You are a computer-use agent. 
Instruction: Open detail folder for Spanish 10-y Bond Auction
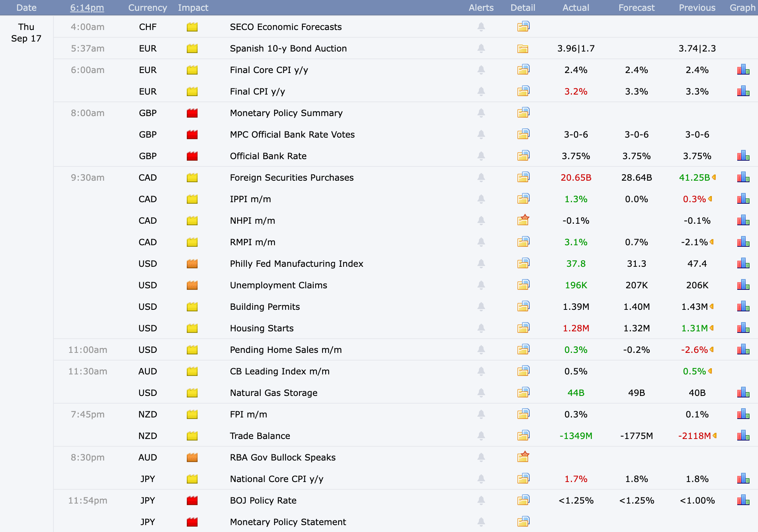(x=523, y=48)
